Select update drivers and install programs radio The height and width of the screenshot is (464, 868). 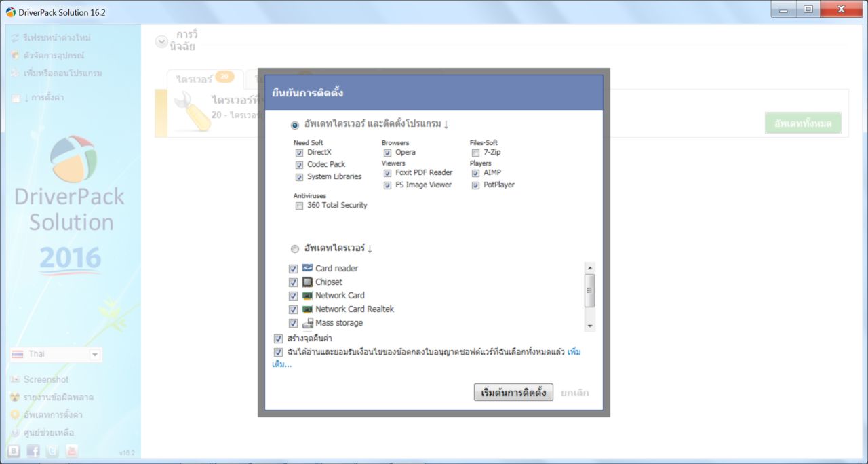[x=294, y=125]
